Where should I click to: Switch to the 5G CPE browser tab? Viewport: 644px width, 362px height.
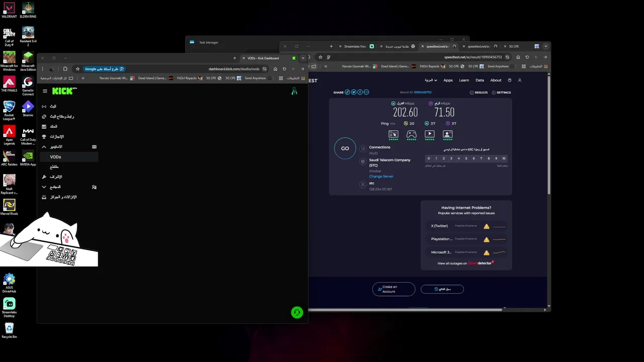tap(521, 46)
